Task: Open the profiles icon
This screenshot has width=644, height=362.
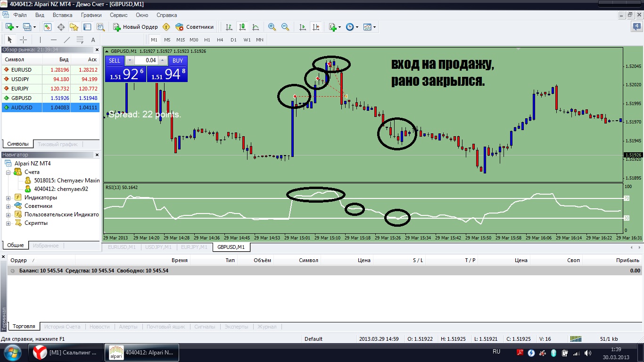Action: click(x=26, y=27)
